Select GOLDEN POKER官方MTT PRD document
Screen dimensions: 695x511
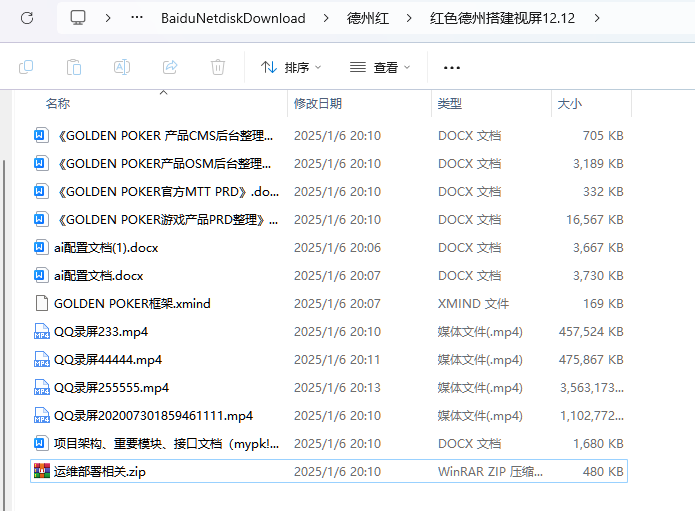click(x=329, y=191)
